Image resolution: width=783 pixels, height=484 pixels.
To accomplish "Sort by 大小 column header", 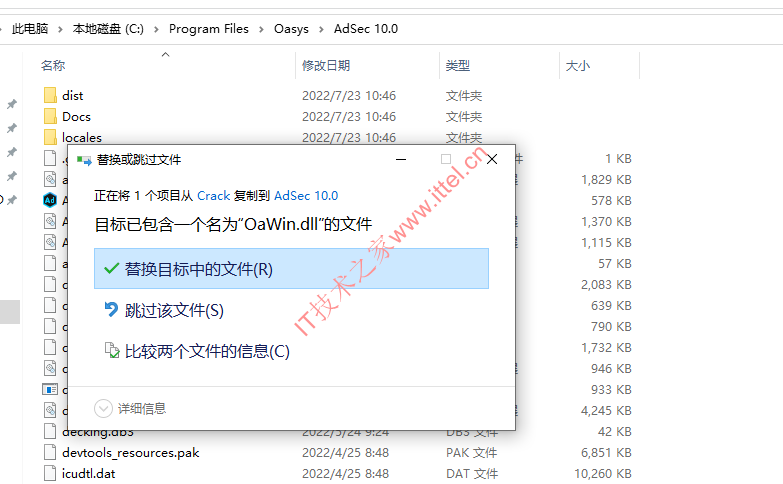I will pos(578,65).
